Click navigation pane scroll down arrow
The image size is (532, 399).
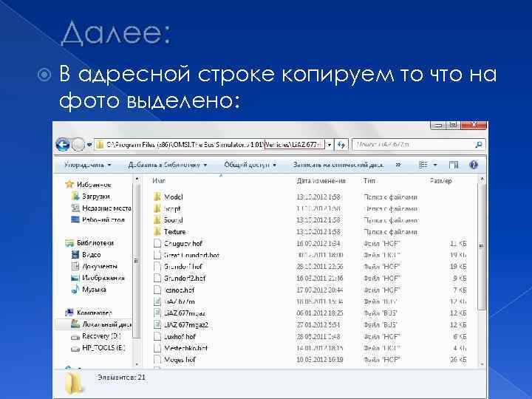(137, 364)
